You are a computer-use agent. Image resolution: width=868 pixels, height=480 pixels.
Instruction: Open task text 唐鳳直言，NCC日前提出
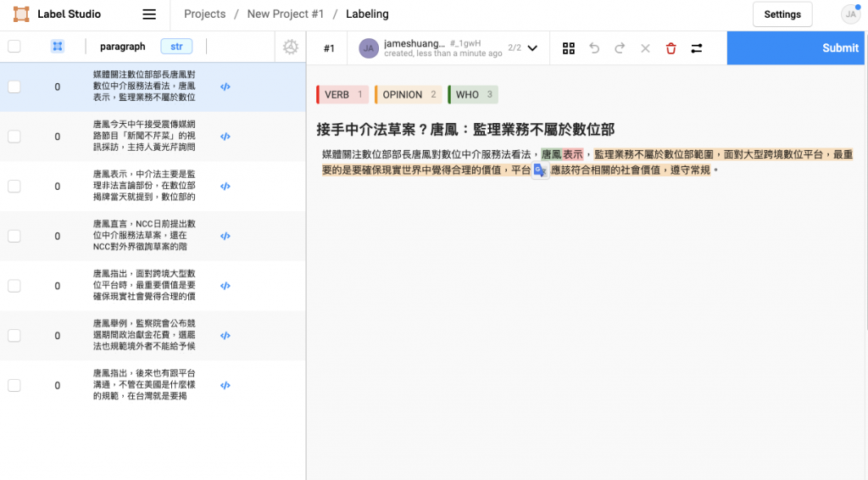(144, 236)
